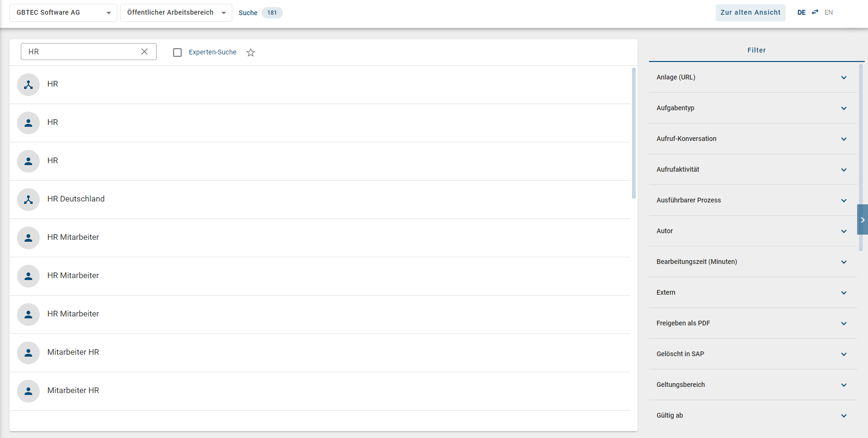Viewport: 868px width, 438px height.
Task: Click the person icon beside Mitarbeiter HR
Action: tap(28, 353)
